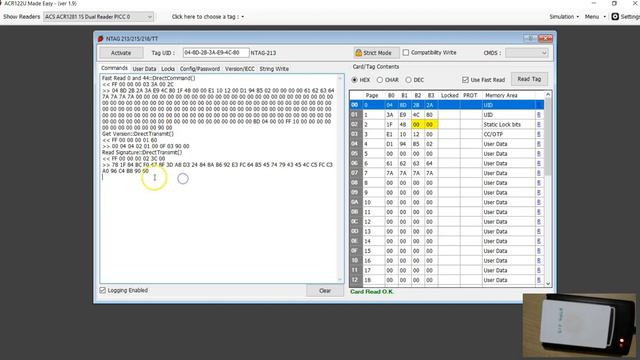Toggle the Logging Enabled checkbox

tap(103, 290)
